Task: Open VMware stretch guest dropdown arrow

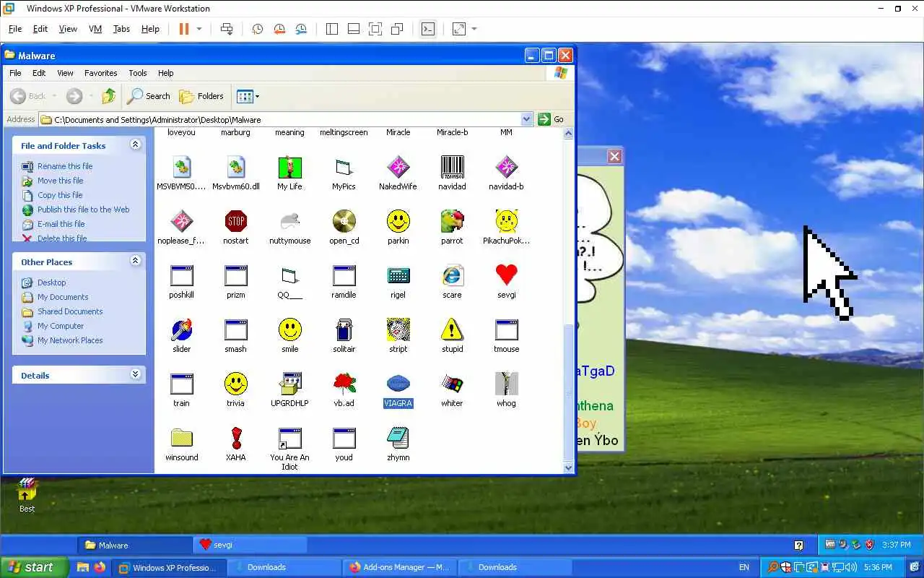Action: [x=474, y=29]
